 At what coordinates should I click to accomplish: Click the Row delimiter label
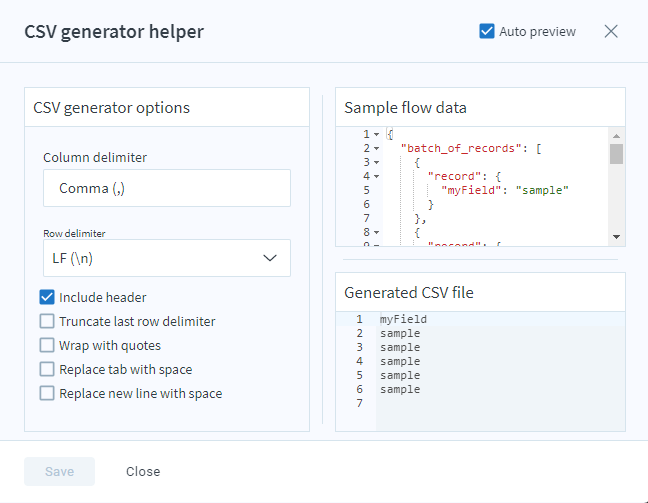tap(74, 234)
